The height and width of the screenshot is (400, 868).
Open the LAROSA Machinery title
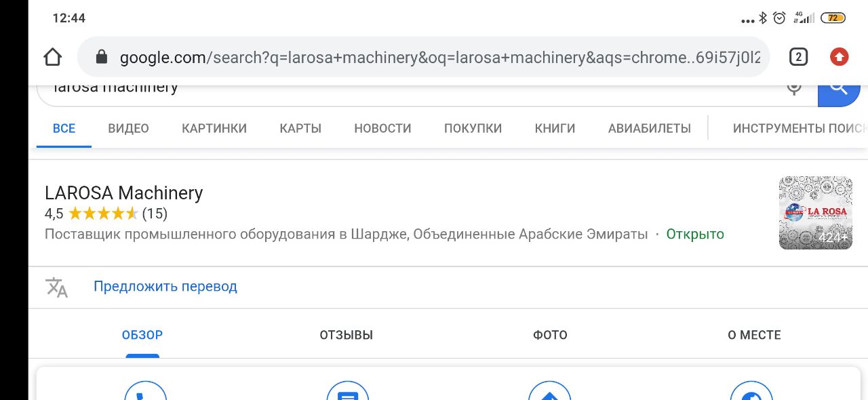coord(123,193)
